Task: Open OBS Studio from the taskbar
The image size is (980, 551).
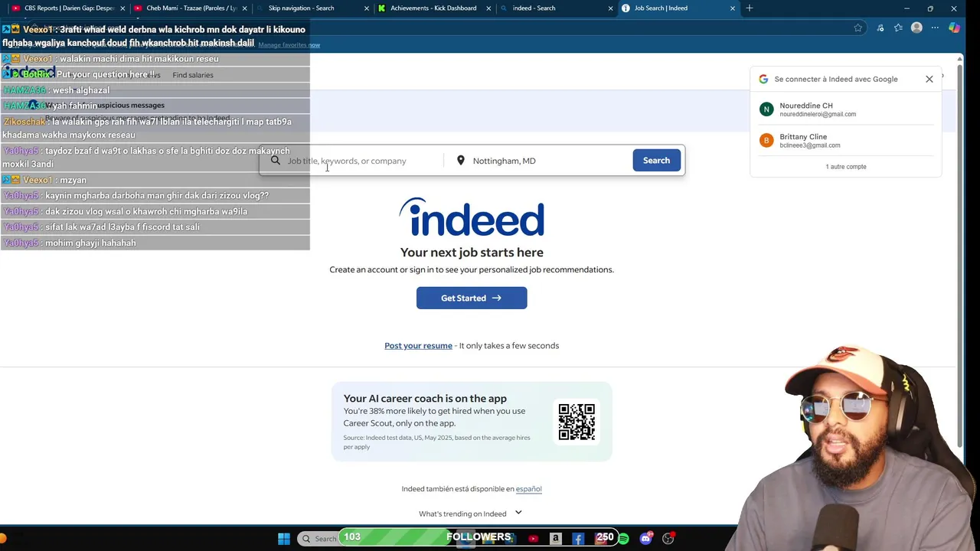Action: pos(668,539)
